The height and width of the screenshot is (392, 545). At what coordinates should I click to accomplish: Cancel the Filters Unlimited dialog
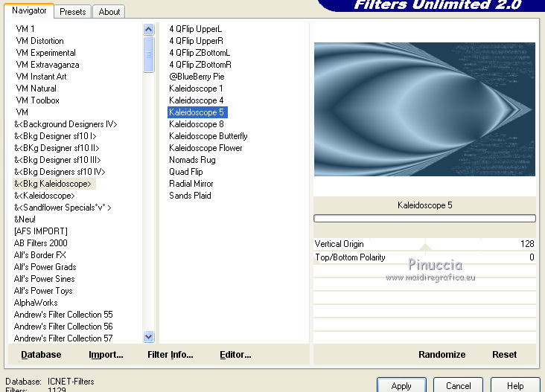458,385
